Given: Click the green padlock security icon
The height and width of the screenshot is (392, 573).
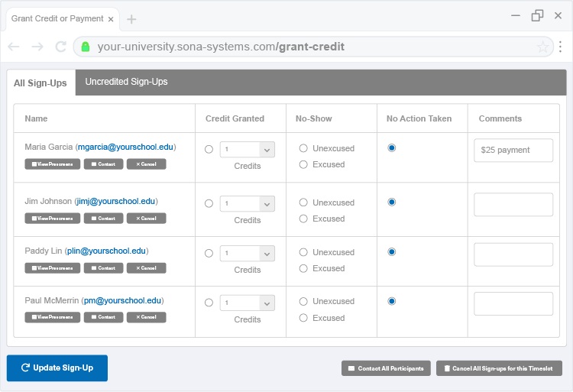Looking at the screenshot, I should click(x=86, y=47).
